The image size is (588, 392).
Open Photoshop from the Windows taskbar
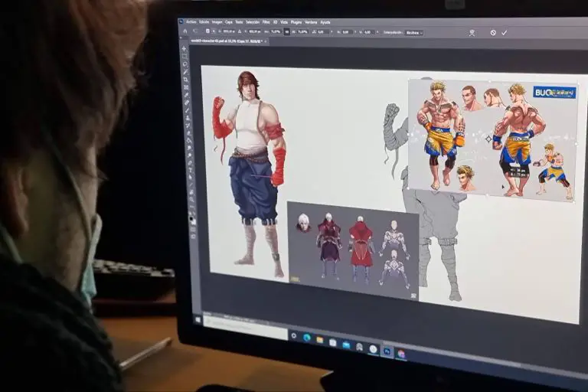(x=387, y=351)
